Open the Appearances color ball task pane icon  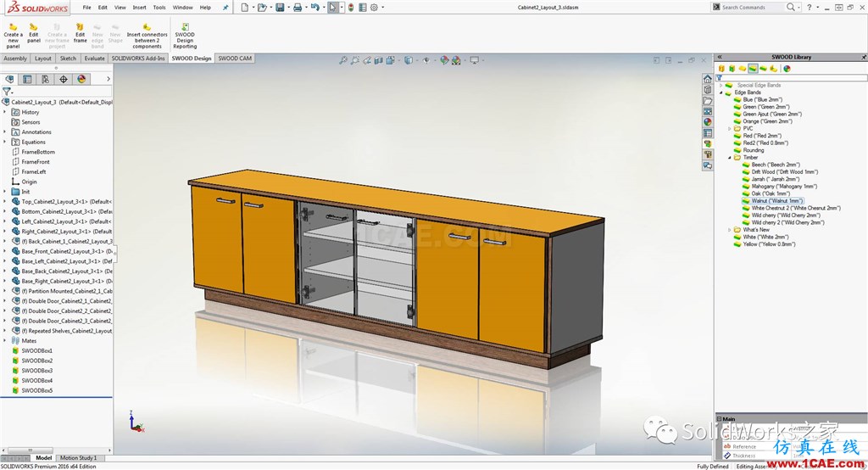coord(708,122)
